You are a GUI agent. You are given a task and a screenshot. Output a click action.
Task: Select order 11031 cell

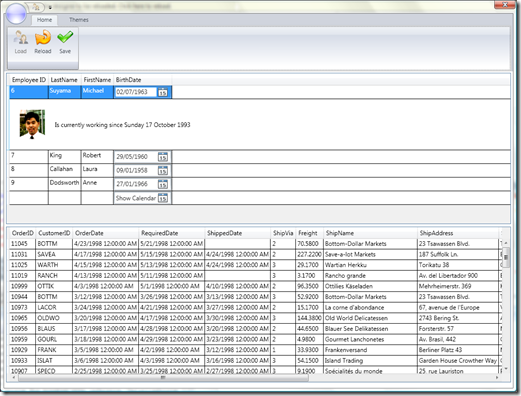(x=22, y=254)
